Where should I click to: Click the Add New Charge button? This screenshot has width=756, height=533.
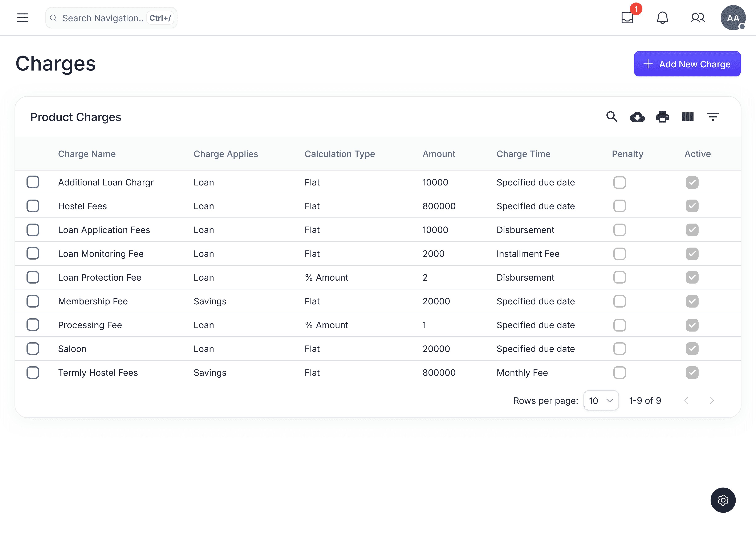coord(687,64)
